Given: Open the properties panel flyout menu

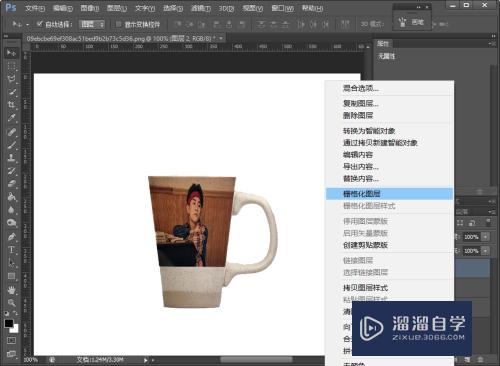Looking at the screenshot, I should 492,43.
